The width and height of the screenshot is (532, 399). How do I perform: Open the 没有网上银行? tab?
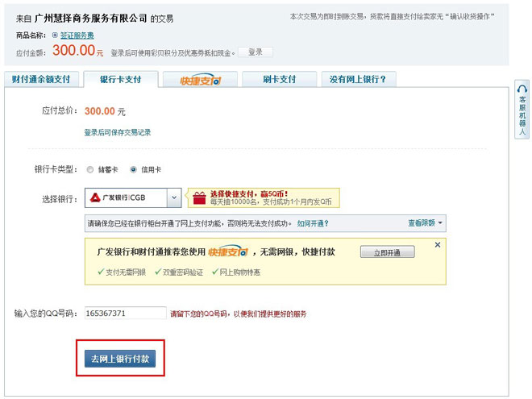point(358,79)
